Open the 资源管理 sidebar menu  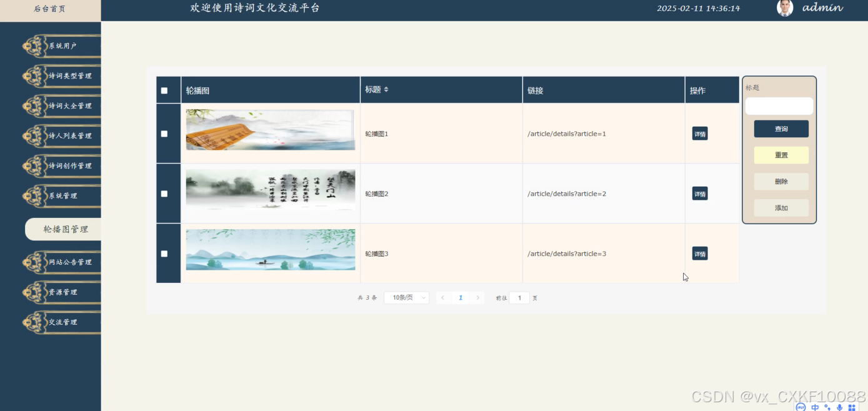tap(61, 292)
